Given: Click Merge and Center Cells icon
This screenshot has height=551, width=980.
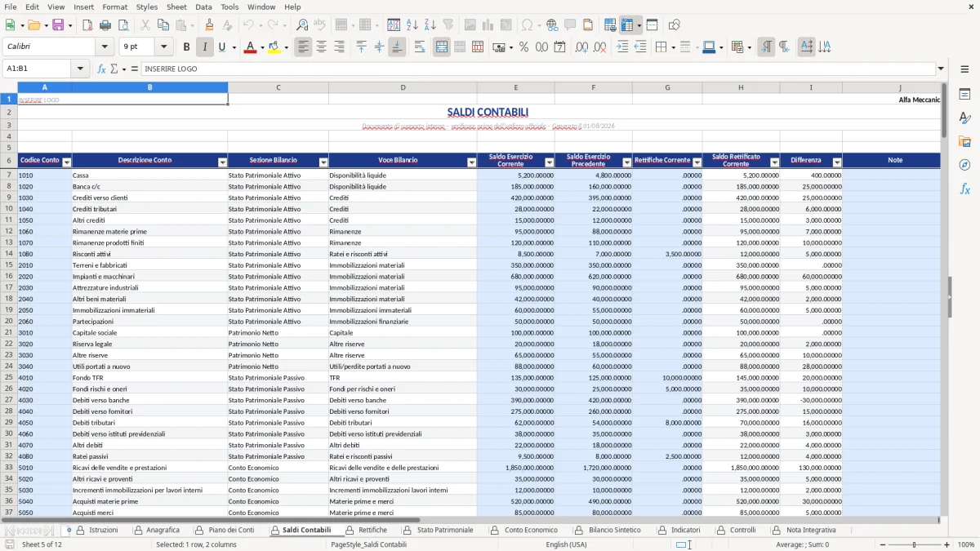Looking at the screenshot, I should 442,47.
